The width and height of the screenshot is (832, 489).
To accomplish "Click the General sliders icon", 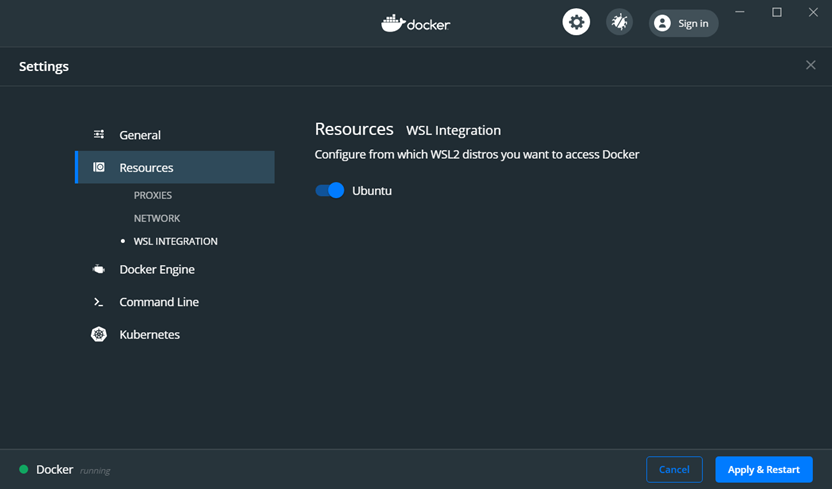I will click(x=99, y=135).
